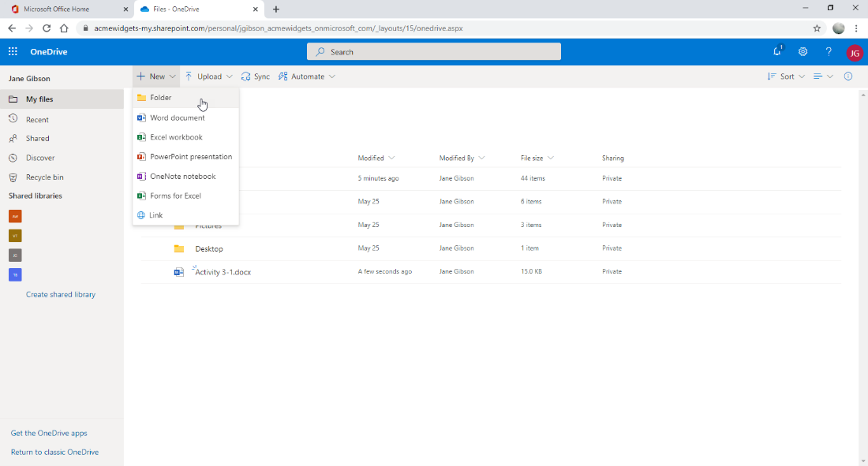Click the Sync button
Image resolution: width=868 pixels, height=466 pixels.
[256, 76]
